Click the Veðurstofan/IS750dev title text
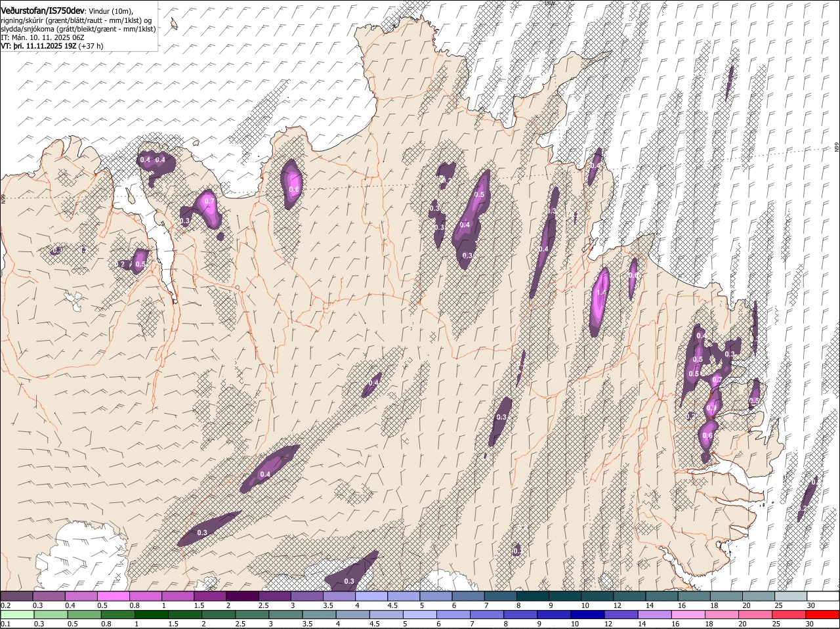Image resolution: width=840 pixels, height=629 pixels. coord(43,11)
